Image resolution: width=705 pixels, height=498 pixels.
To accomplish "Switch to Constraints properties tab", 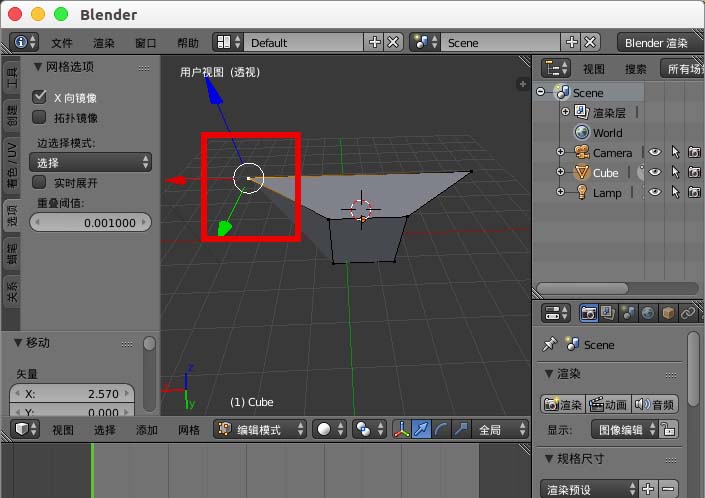I will tap(688, 313).
